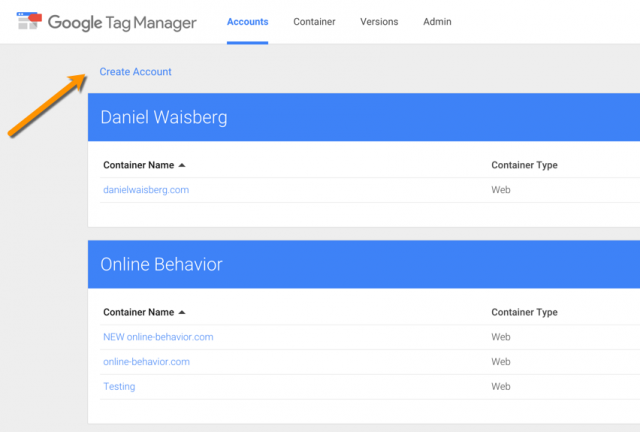
Task: Click Container Name header in Online Behavior account
Action: coord(139,312)
